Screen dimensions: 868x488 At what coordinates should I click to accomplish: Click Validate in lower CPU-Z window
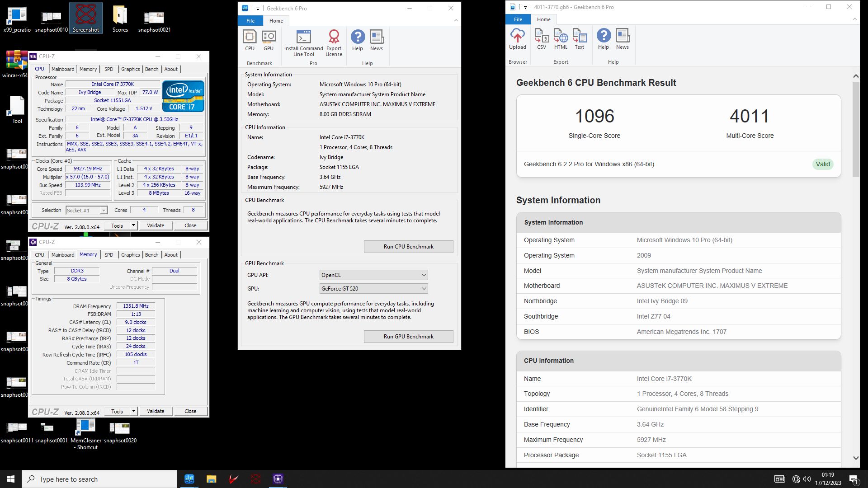coord(156,411)
